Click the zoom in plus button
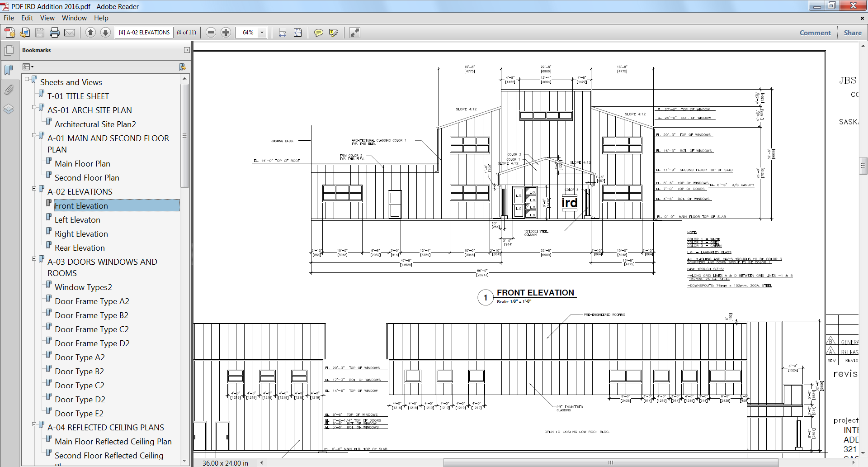The width and height of the screenshot is (868, 467). (x=226, y=33)
